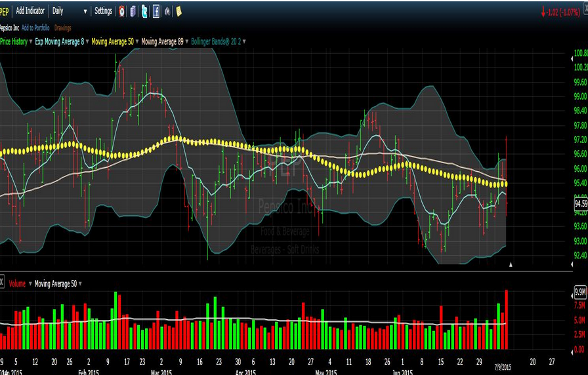Open the Volume indicator dropdown arrow
Image resolution: width=588 pixels, height=375 pixels.
[x=30, y=283]
